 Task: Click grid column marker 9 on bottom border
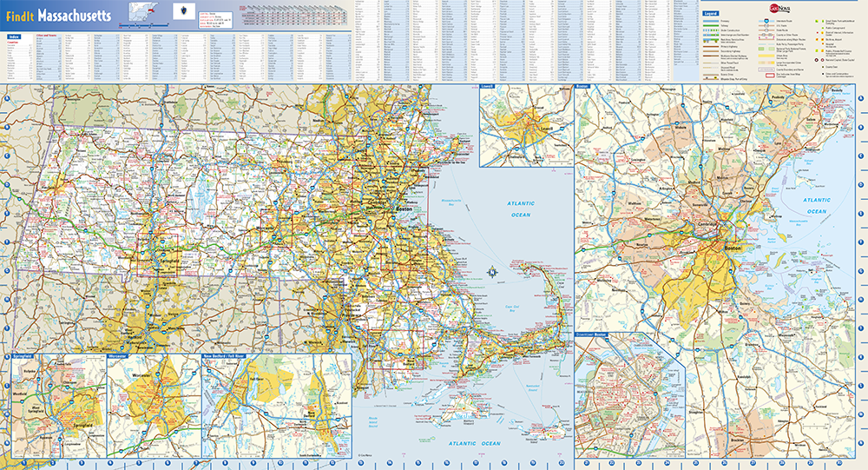253,463
